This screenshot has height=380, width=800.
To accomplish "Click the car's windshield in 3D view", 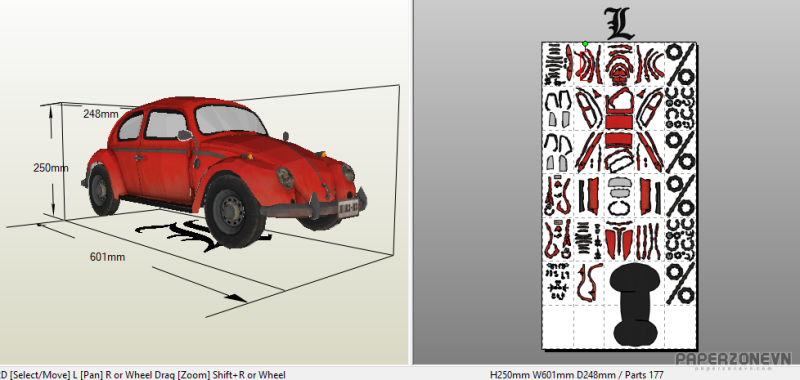I will click(x=230, y=119).
